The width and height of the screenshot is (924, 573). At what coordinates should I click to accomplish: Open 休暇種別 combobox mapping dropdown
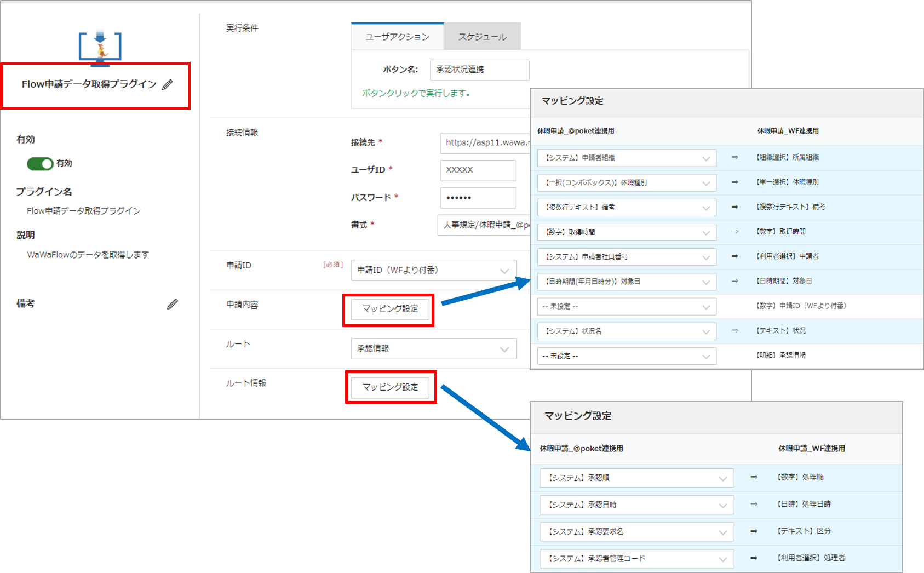pyautogui.click(x=627, y=182)
